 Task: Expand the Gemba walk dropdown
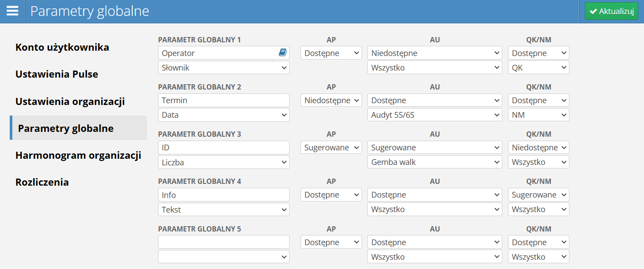[x=434, y=162]
